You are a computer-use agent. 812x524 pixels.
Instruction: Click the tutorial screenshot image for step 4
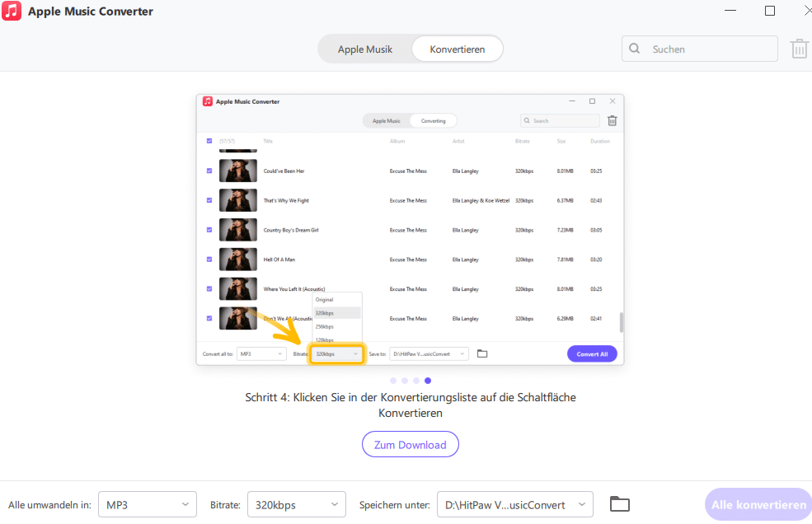pos(411,230)
